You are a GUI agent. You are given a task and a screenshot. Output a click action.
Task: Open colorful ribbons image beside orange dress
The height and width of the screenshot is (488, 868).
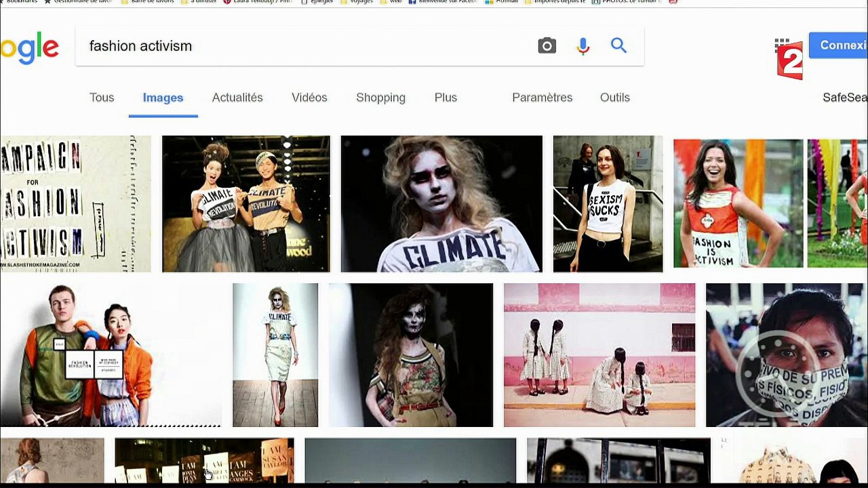pos(837,203)
